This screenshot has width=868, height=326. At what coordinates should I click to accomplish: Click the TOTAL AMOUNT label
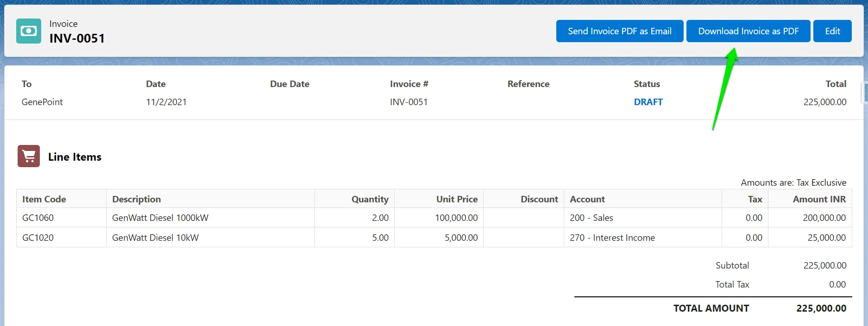pyautogui.click(x=711, y=308)
